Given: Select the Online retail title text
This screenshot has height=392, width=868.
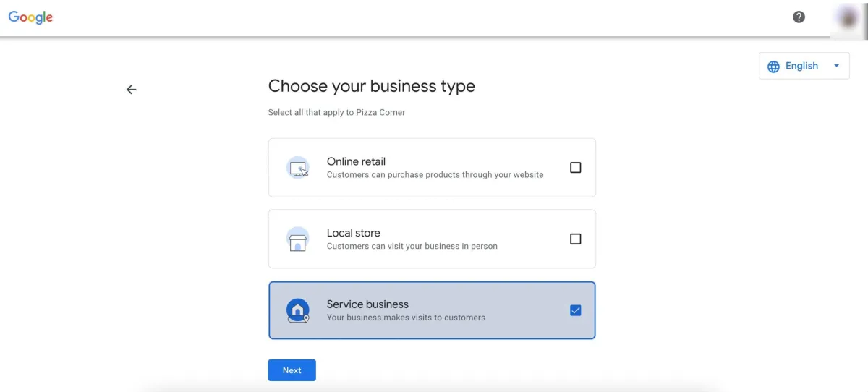Looking at the screenshot, I should (356, 161).
